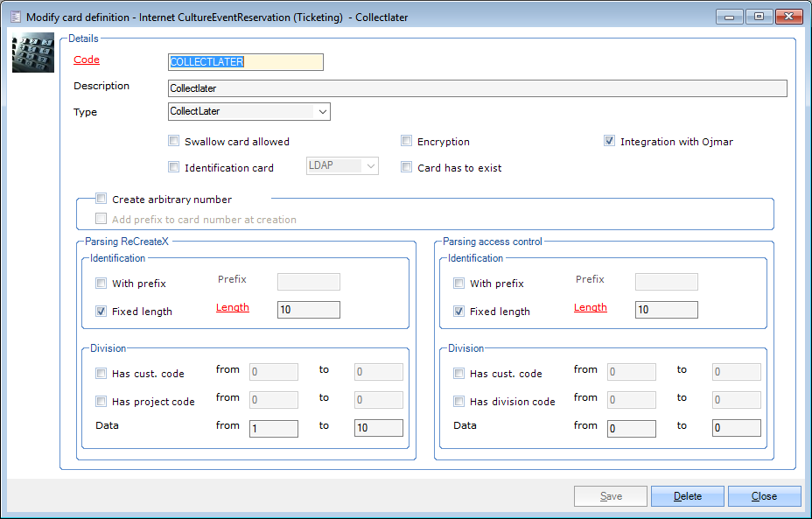Enable Card has to exist option
Screen dimensions: 812x519
click(x=407, y=167)
